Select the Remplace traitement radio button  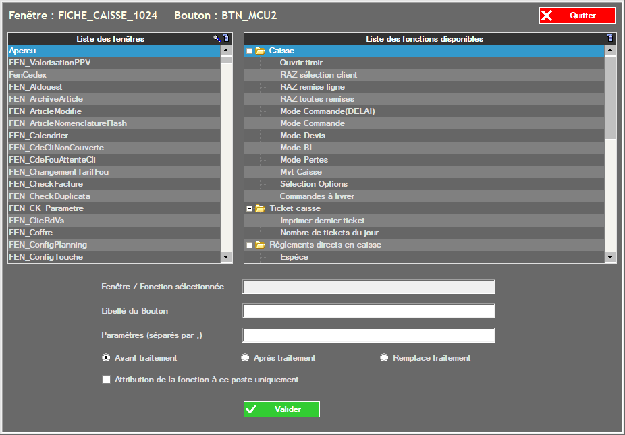coord(384,358)
